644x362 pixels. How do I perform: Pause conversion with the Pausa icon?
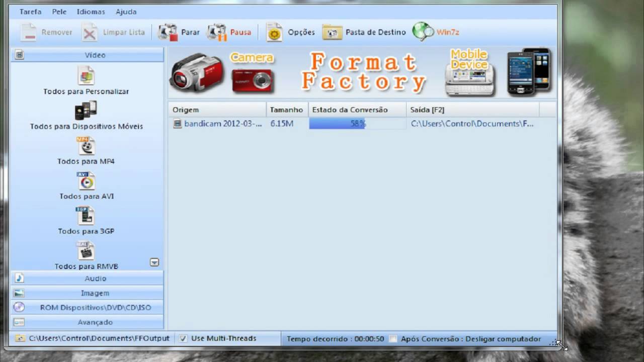tap(217, 32)
